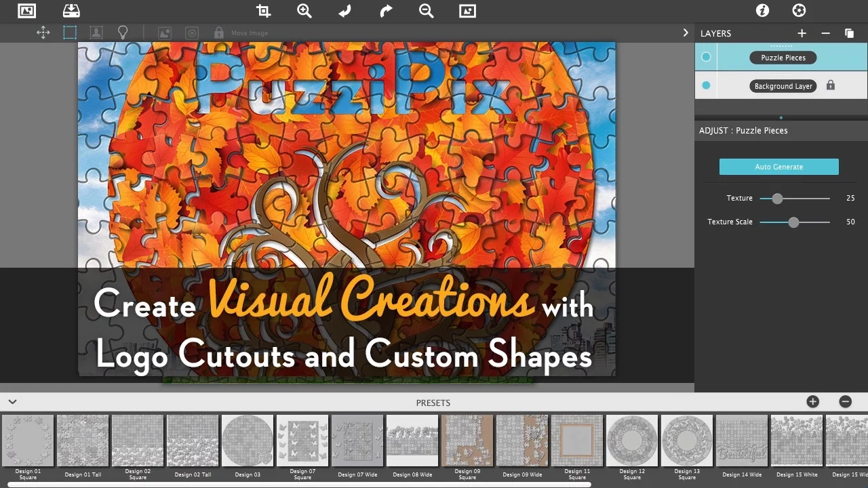Duplicate the selected layer

pos(849,33)
